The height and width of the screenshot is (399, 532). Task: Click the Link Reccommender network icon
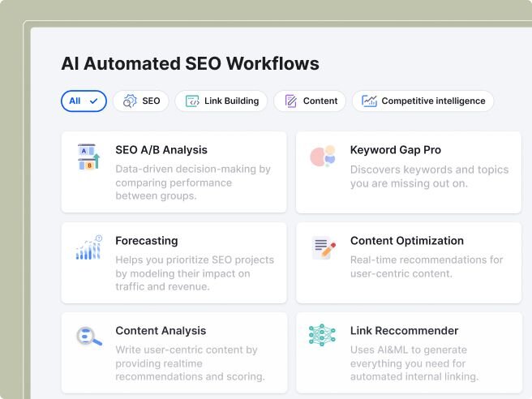322,335
